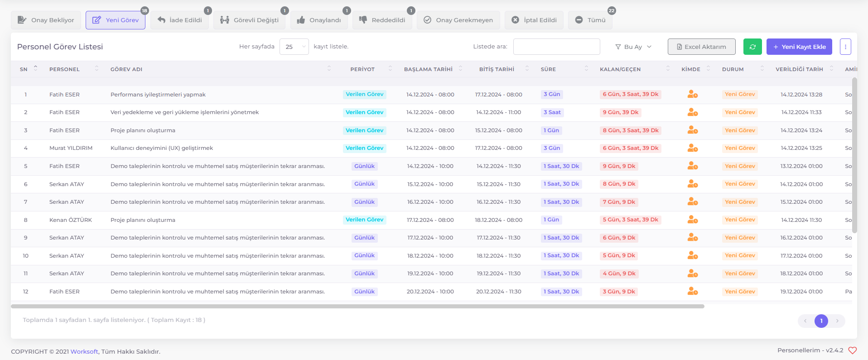Viewport: 868px width, 360px height.
Task: Expand the Bu Ay date filter dropdown
Action: tap(633, 47)
